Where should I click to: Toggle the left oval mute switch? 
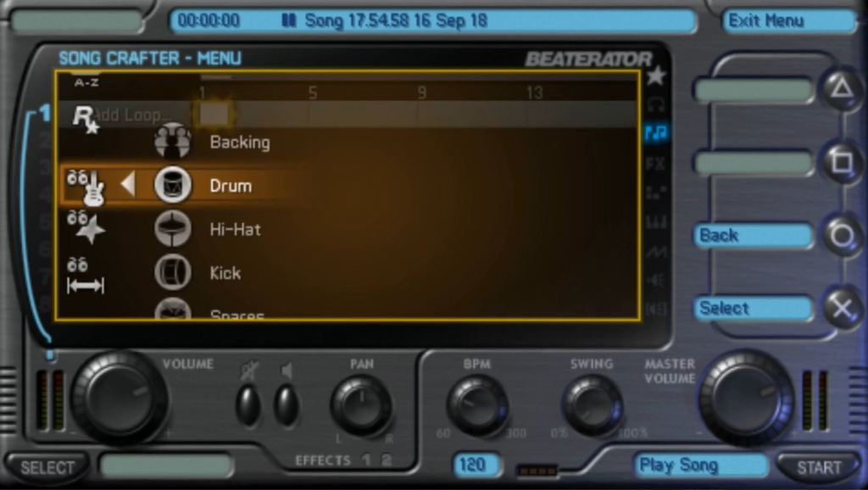(248, 406)
